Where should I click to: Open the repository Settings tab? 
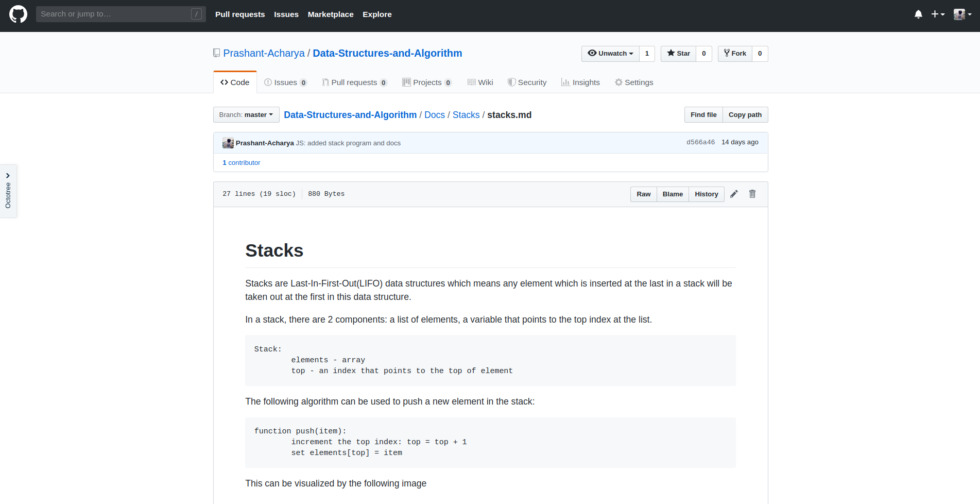pos(634,82)
